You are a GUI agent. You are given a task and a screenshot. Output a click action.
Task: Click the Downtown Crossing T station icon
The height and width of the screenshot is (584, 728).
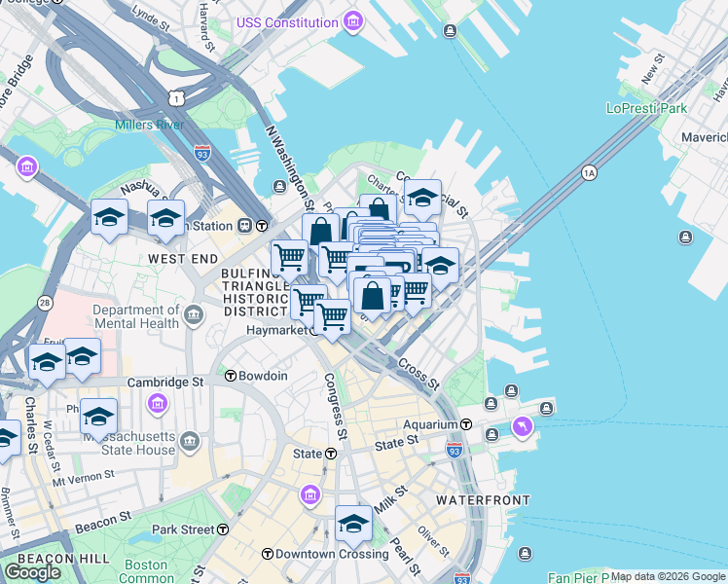[x=268, y=554]
